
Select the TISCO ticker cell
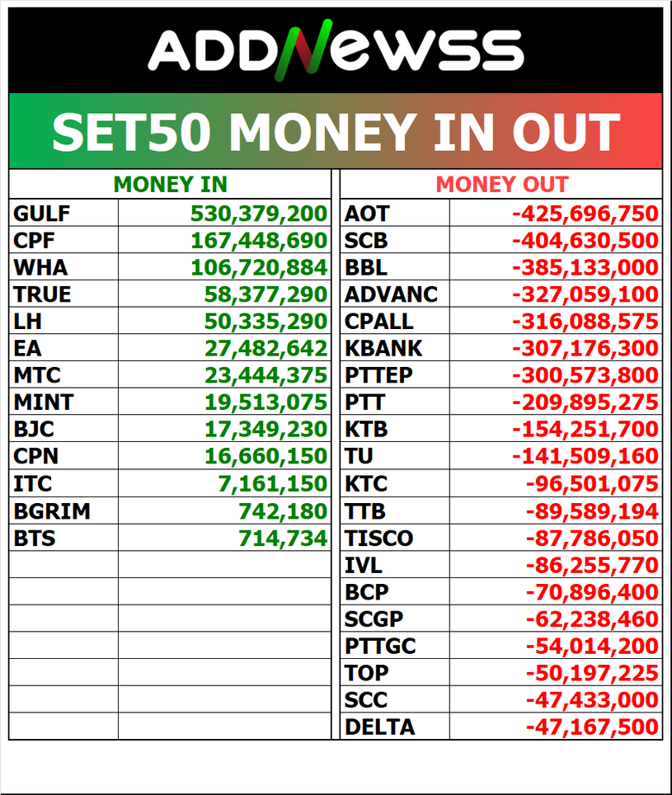click(x=378, y=539)
